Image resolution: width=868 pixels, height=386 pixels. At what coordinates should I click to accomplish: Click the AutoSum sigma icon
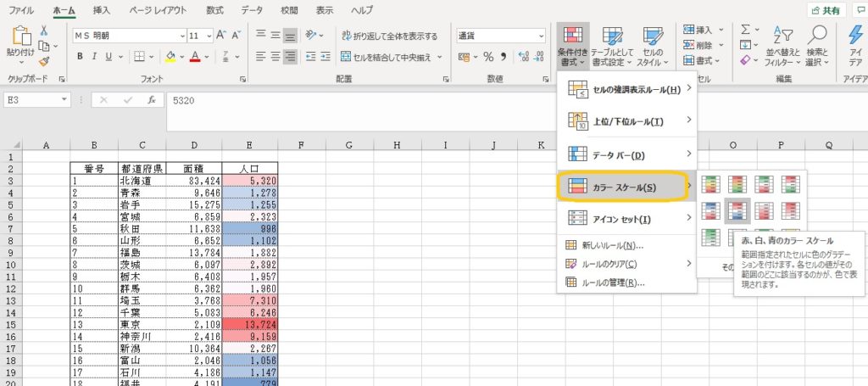744,29
